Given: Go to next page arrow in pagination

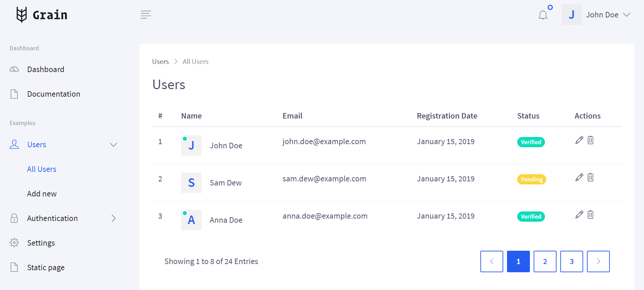Looking at the screenshot, I should (598, 261).
